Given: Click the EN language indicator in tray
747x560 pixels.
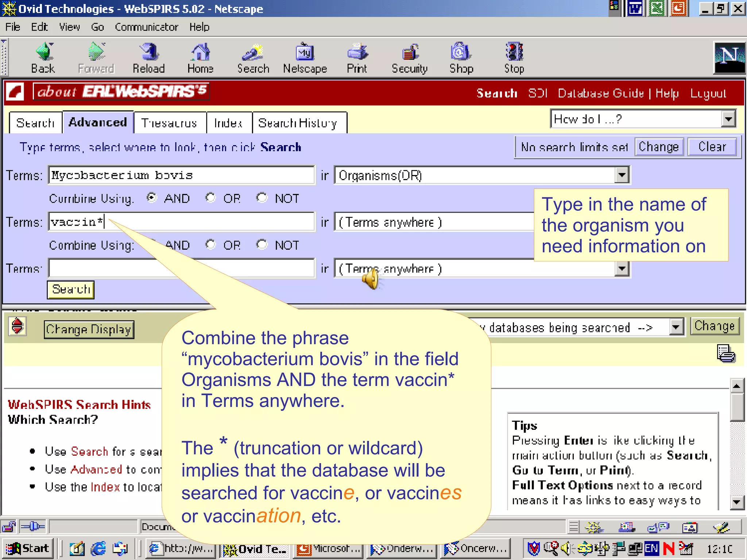Looking at the screenshot, I should point(651,548).
